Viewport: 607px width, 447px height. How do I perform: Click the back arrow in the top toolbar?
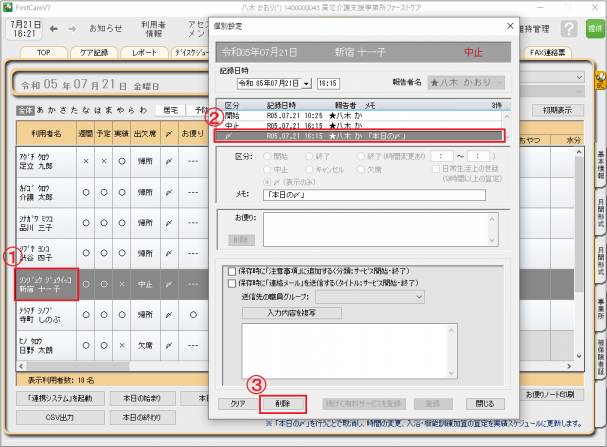(x=53, y=28)
